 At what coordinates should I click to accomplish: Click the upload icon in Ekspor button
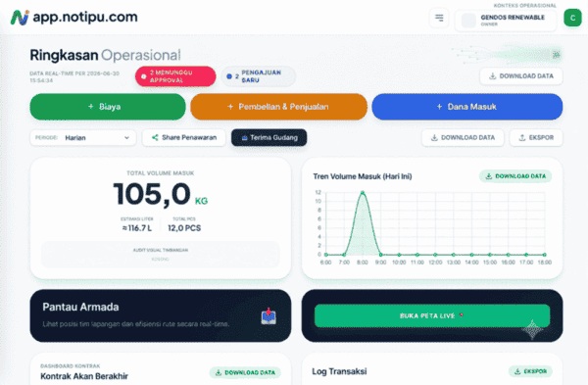tap(521, 137)
